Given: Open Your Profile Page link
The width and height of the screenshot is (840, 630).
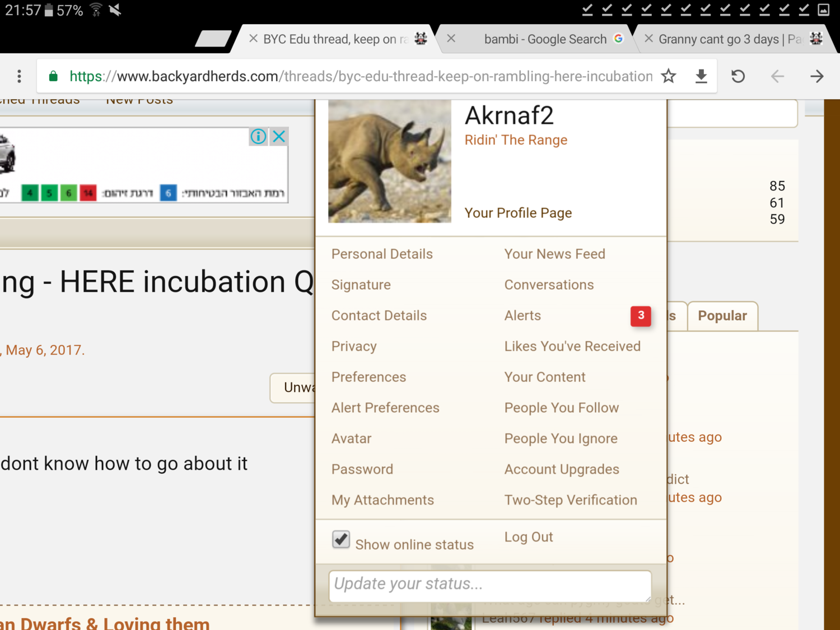Looking at the screenshot, I should [x=518, y=213].
